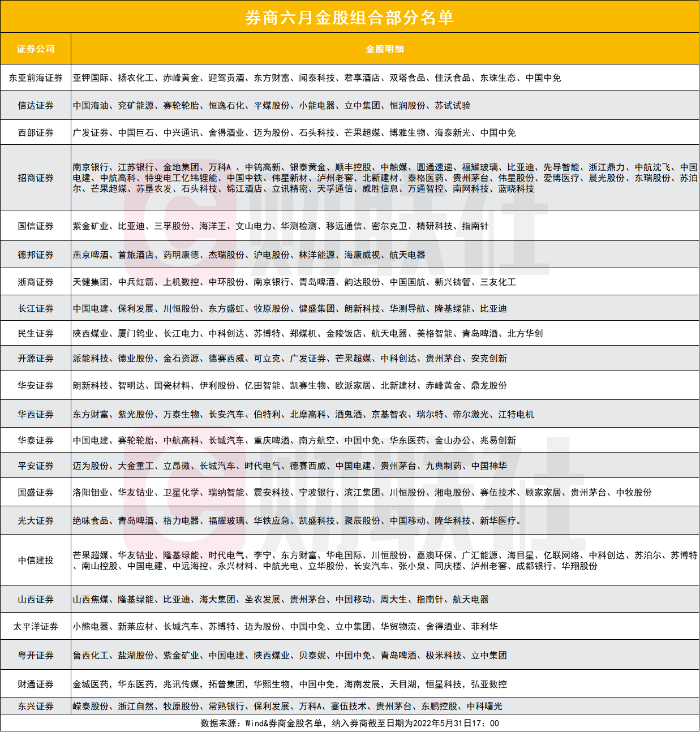The image size is (700, 732).
Task: Select the 平安证券 row label
Action: pyautogui.click(x=36, y=466)
